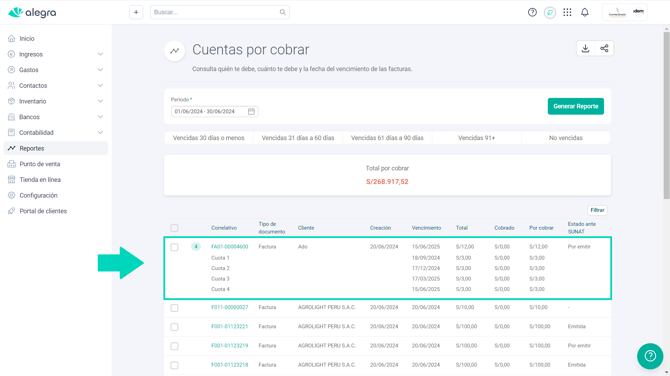Open the help question mark icon in header

[532, 12]
